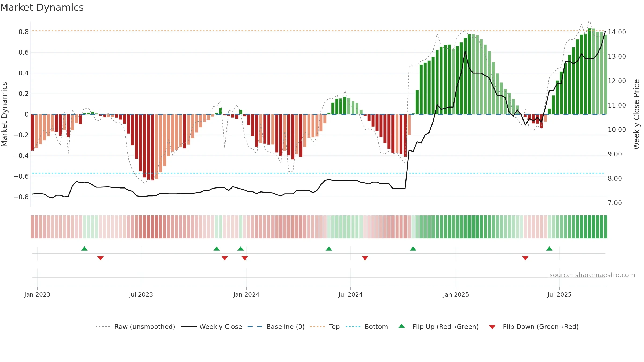The image size is (644, 362).
Task: Select the Flip Down triangle in late November 2023
Action: tap(225, 258)
